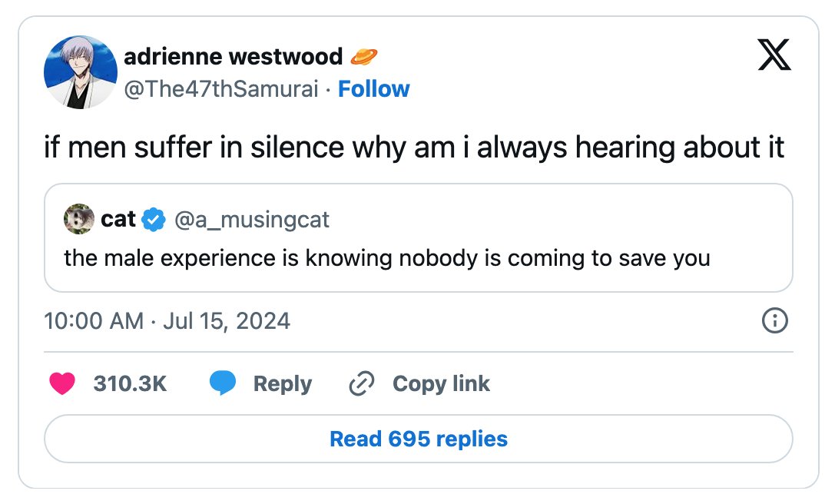Click the planet emoji beside adrienne westwood

[363, 56]
